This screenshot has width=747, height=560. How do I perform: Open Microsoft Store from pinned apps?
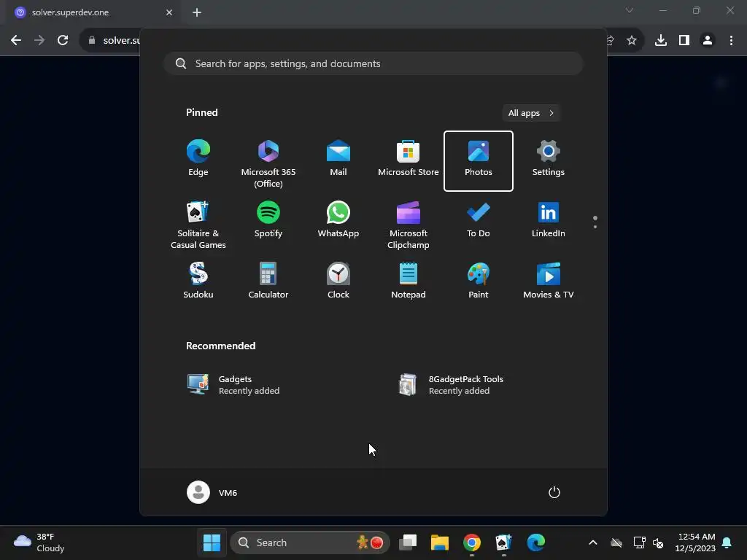coord(409,160)
